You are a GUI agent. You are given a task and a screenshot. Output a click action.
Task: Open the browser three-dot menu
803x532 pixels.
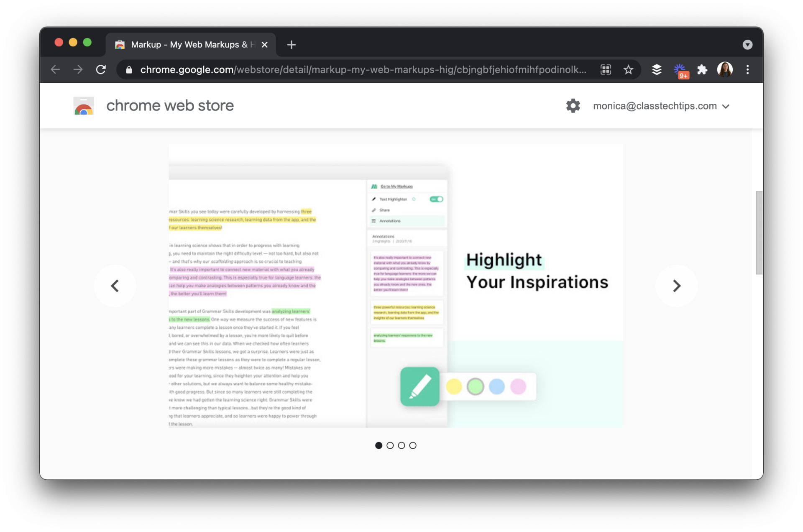[x=748, y=69]
